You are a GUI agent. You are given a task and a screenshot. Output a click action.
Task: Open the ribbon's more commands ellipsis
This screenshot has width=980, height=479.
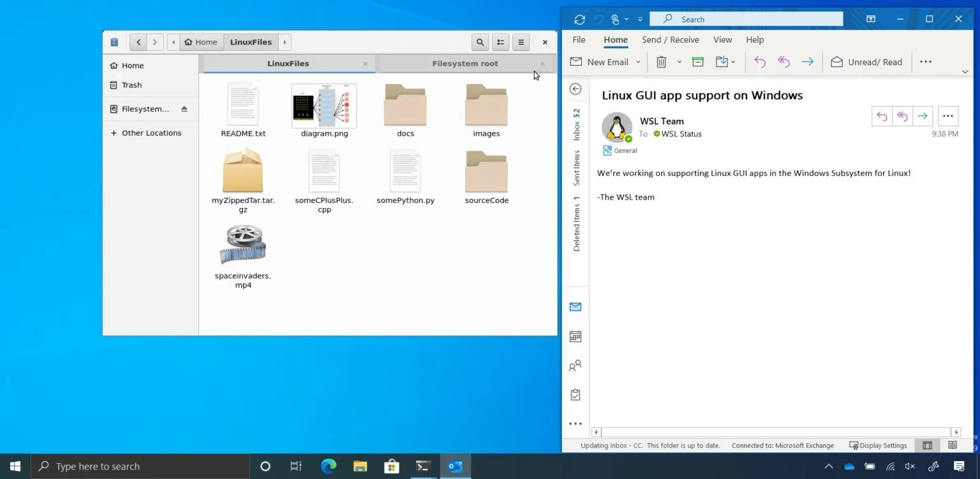click(x=926, y=62)
